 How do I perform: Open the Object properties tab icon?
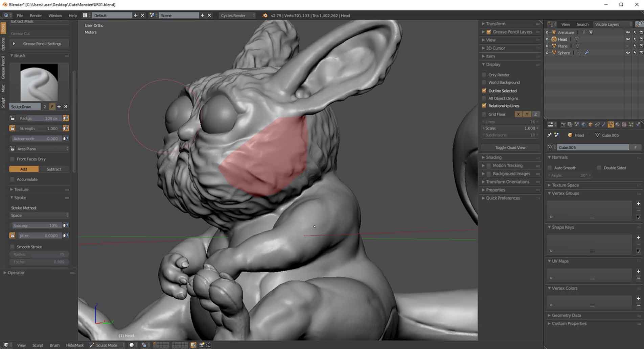click(x=591, y=125)
